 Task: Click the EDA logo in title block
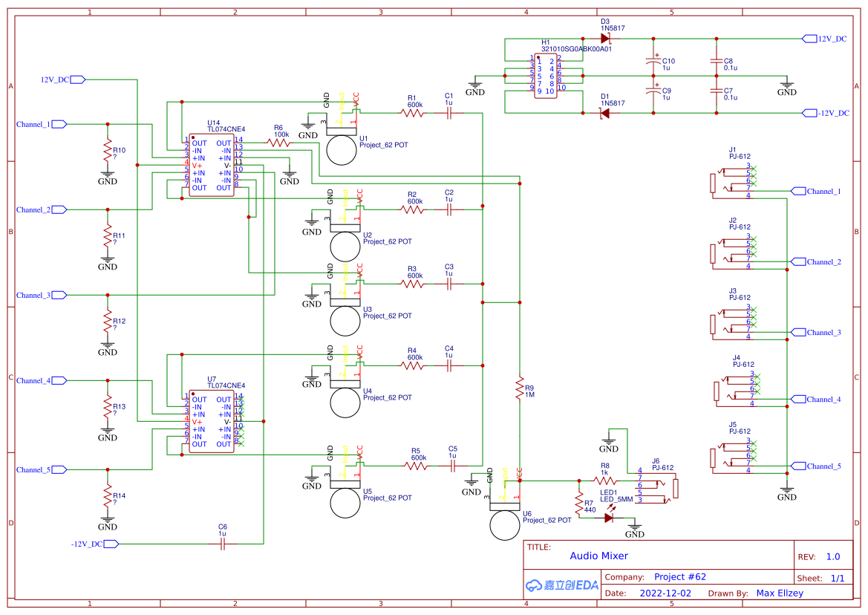click(x=562, y=585)
